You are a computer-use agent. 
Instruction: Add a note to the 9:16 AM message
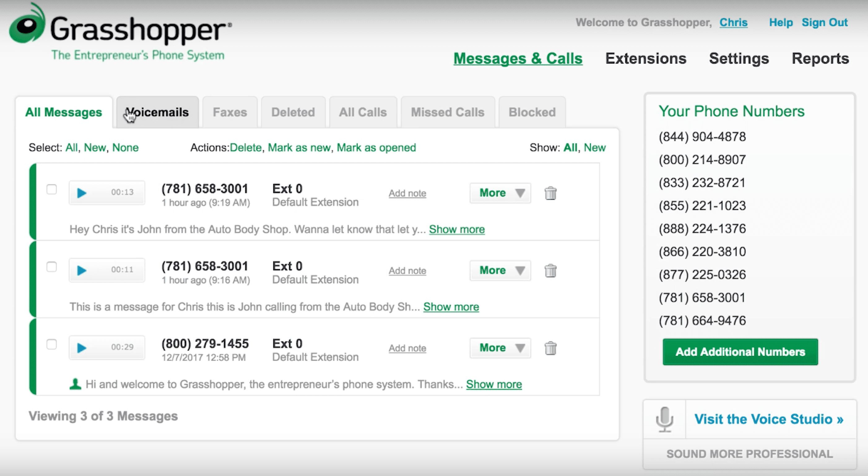coord(407,271)
